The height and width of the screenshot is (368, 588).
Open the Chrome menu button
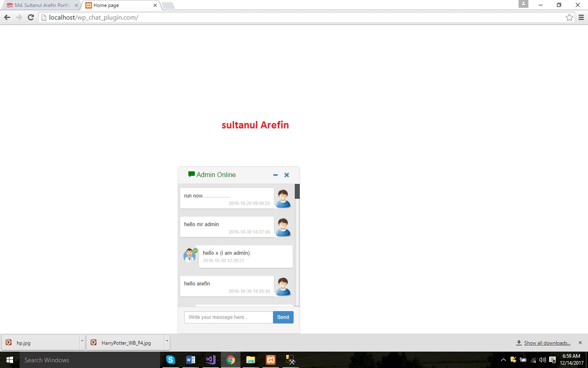click(581, 18)
